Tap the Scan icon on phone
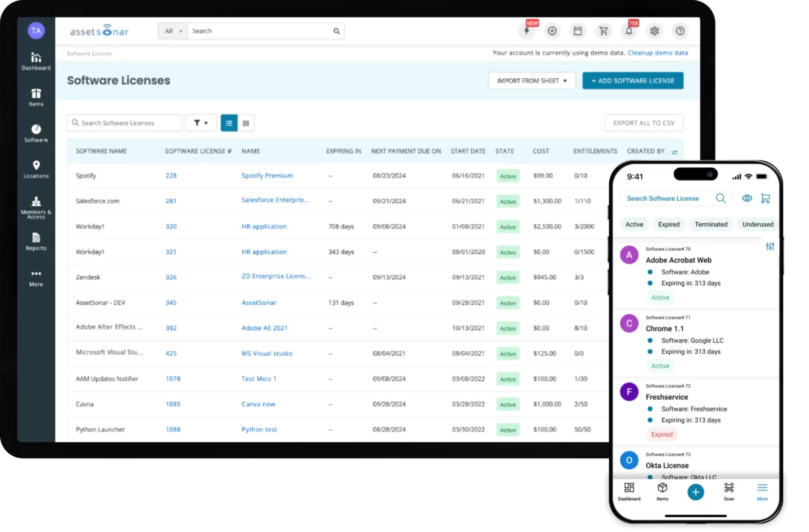Image resolution: width=809 pixels, height=532 pixels. 729,491
